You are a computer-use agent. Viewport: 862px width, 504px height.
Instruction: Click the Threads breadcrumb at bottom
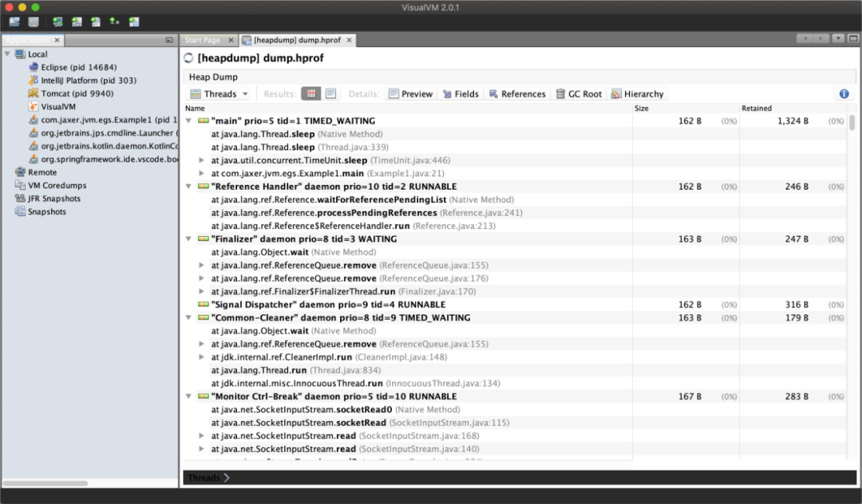(204, 478)
